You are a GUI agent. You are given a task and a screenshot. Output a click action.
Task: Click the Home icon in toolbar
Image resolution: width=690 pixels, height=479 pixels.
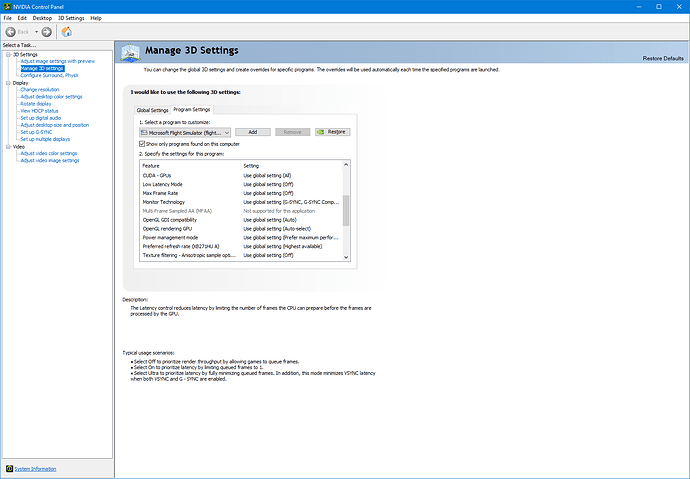[66, 32]
